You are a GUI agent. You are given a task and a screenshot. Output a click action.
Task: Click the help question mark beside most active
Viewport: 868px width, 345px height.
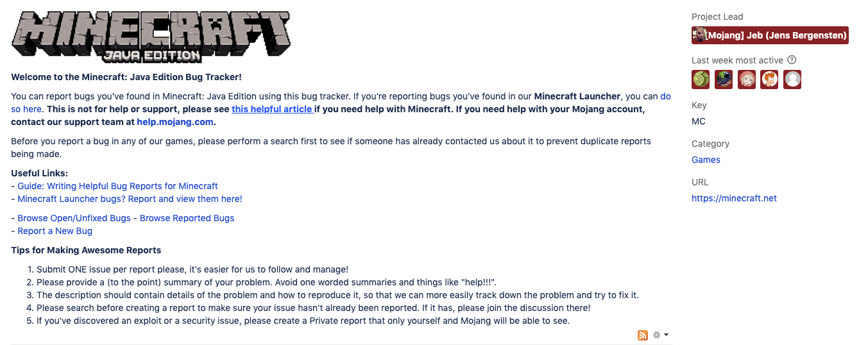click(x=792, y=60)
